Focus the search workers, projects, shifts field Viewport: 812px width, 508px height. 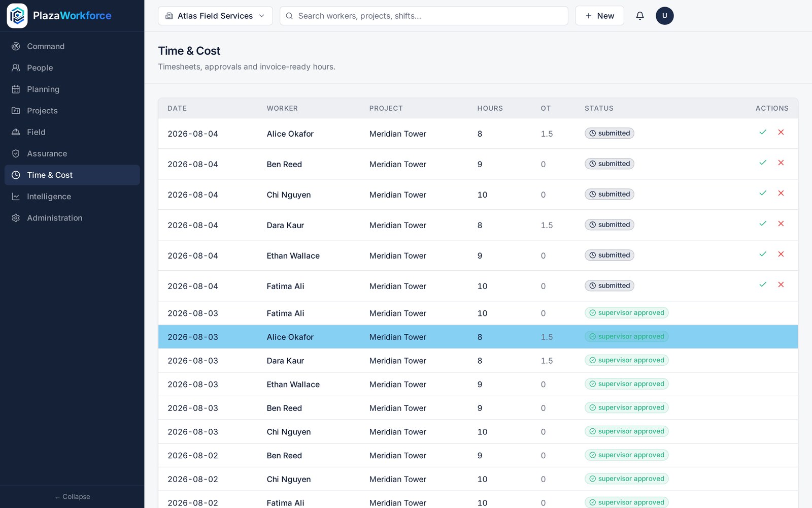point(424,16)
